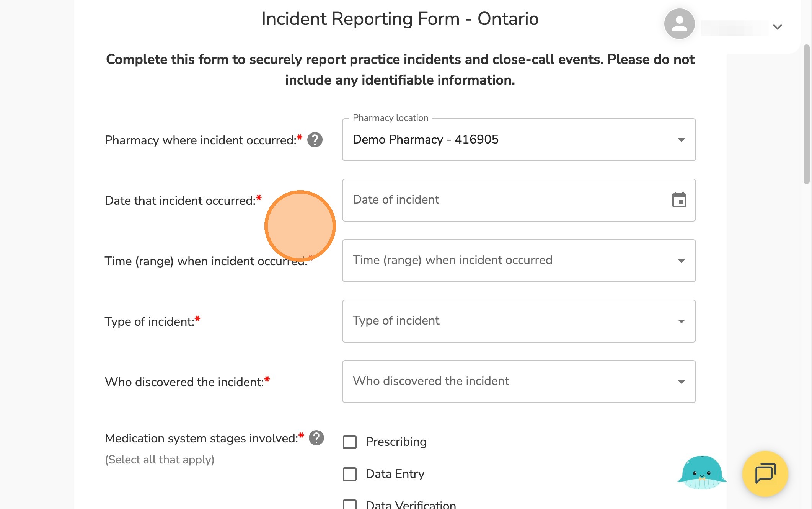This screenshot has height=509, width=812.
Task: Open the Pharmacy location dropdown
Action: pos(519,140)
